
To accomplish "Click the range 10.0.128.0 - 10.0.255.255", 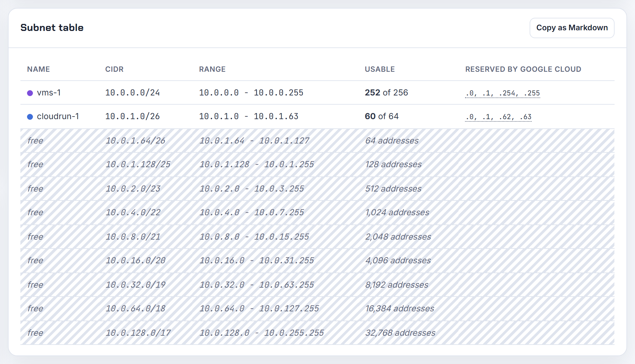I will click(262, 333).
